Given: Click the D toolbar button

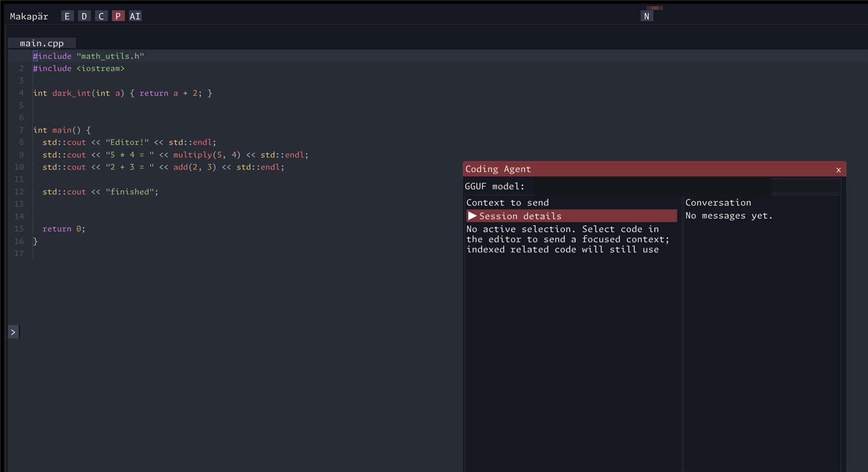Looking at the screenshot, I should [84, 16].
